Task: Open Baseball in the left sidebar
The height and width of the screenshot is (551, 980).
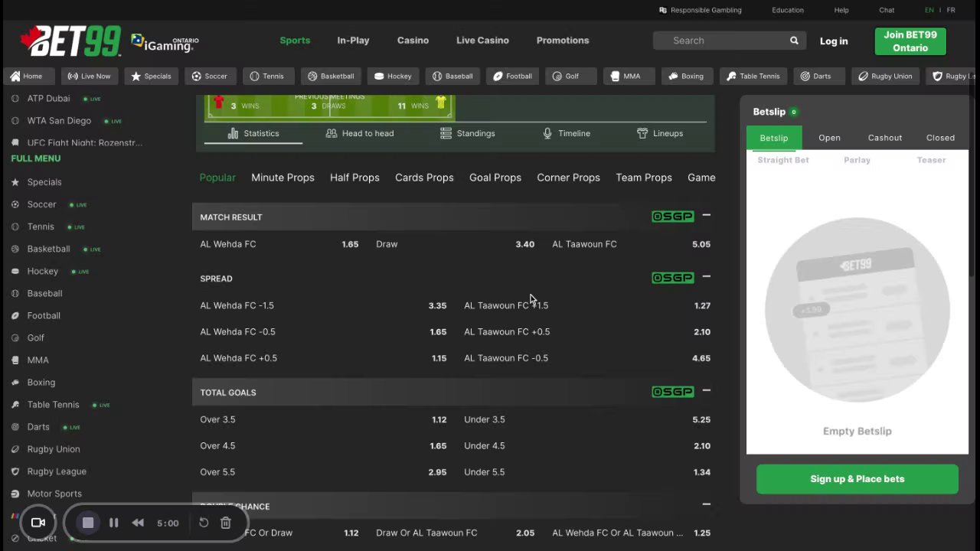Action: (44, 293)
